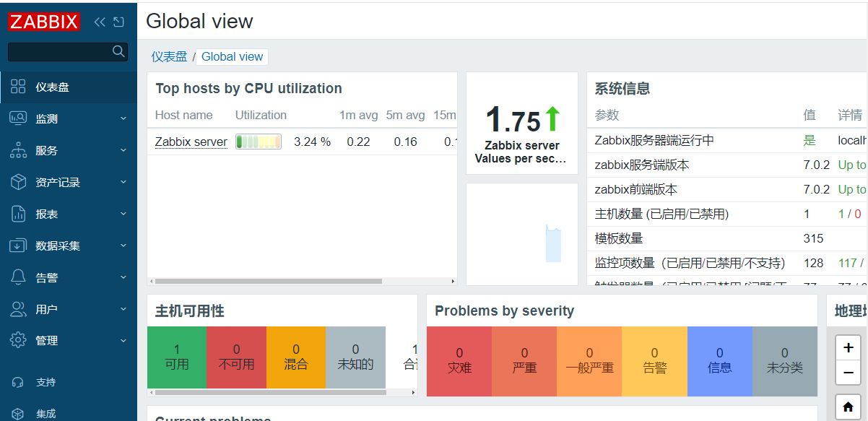The width and height of the screenshot is (868, 421).
Task: Click the 主机可用性 horizontal scrollbar
Action: 271,392
